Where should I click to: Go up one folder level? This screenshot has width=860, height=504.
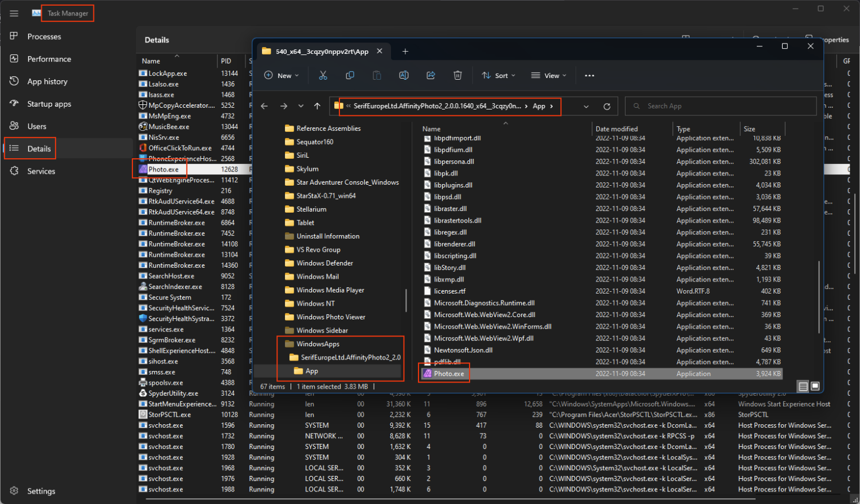[317, 106]
